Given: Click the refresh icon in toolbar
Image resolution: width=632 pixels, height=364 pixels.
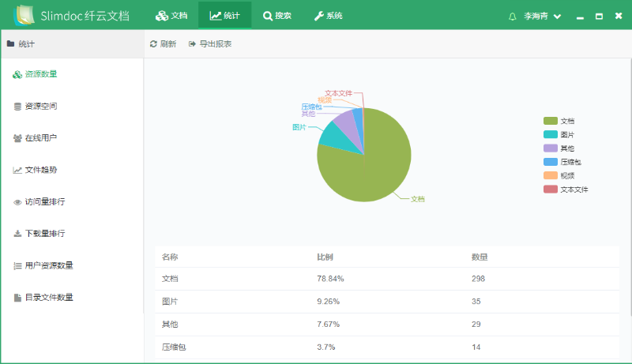Looking at the screenshot, I should click(x=153, y=44).
